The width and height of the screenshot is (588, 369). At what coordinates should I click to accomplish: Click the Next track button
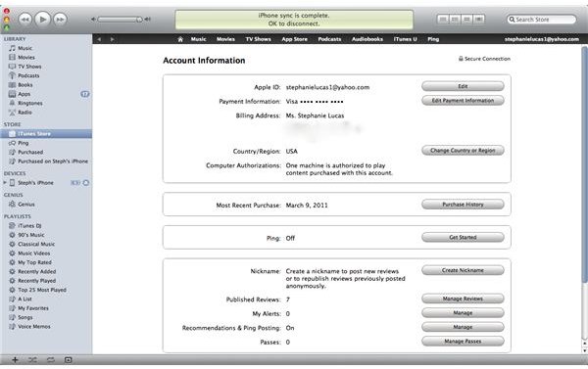pyautogui.click(x=60, y=20)
